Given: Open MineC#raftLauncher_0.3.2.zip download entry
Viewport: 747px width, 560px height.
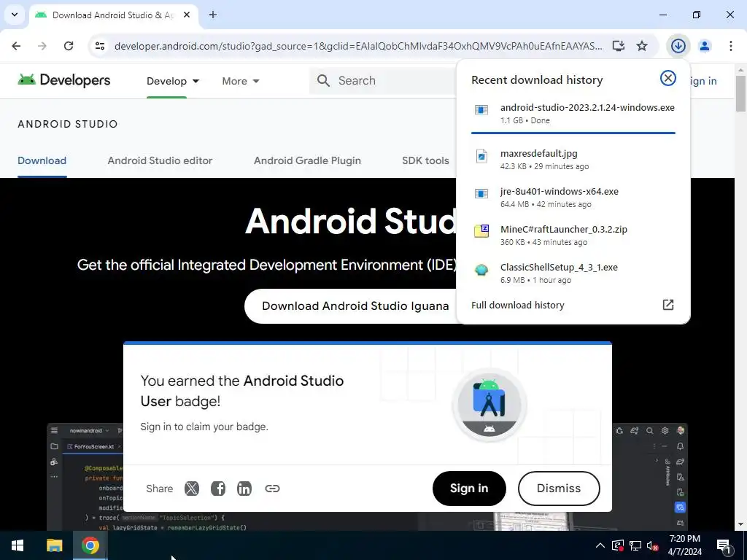Looking at the screenshot, I should click(573, 236).
